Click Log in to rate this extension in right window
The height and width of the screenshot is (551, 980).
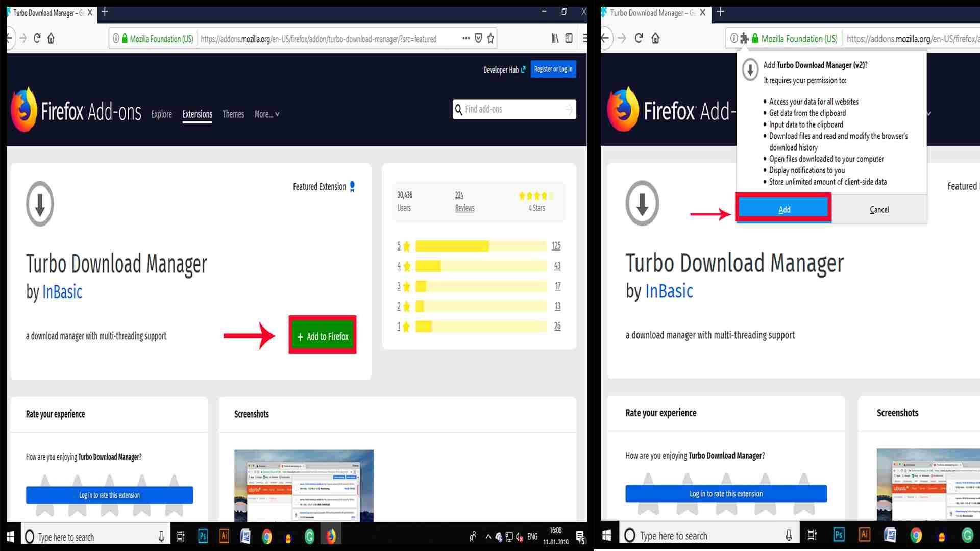(x=726, y=493)
